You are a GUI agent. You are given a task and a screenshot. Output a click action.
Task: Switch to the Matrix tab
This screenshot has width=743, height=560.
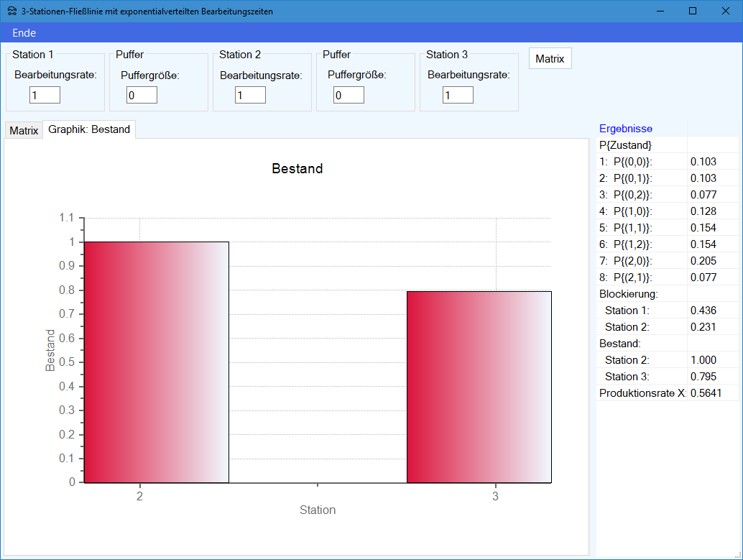click(x=24, y=131)
